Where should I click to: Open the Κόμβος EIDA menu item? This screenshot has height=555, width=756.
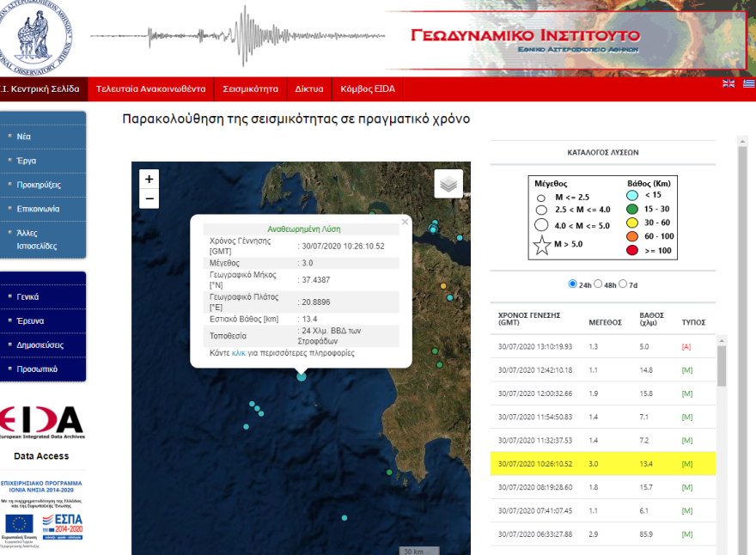(369, 88)
